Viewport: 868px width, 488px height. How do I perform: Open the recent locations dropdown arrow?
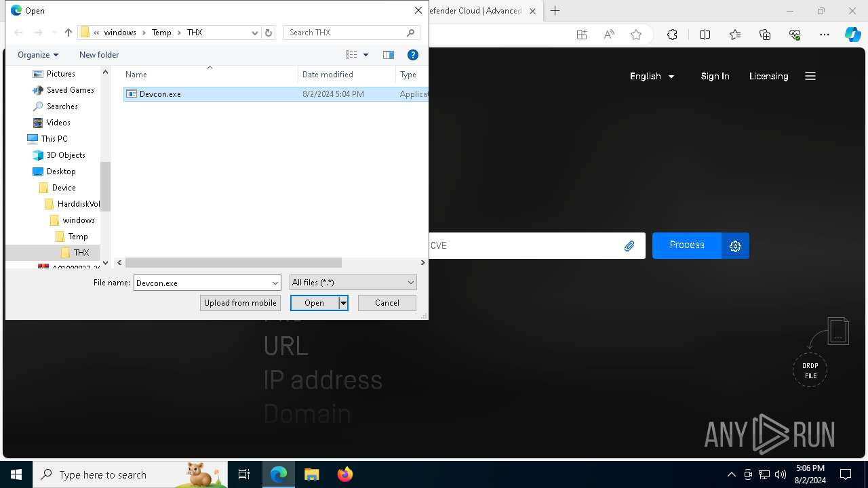[x=54, y=33]
